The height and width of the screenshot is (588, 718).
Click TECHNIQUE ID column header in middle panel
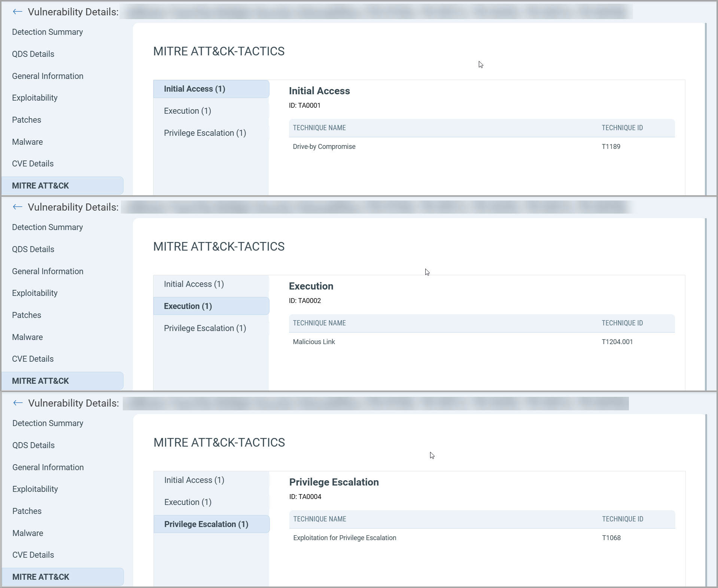point(622,323)
